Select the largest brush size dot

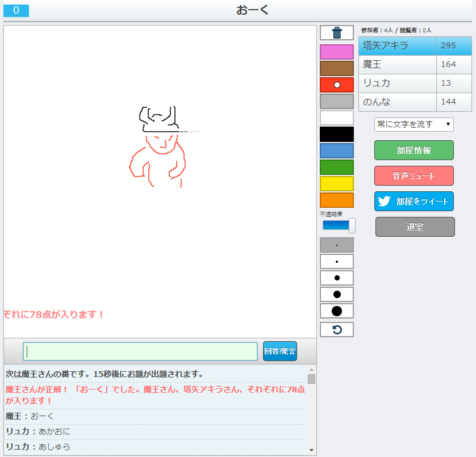coord(337,311)
